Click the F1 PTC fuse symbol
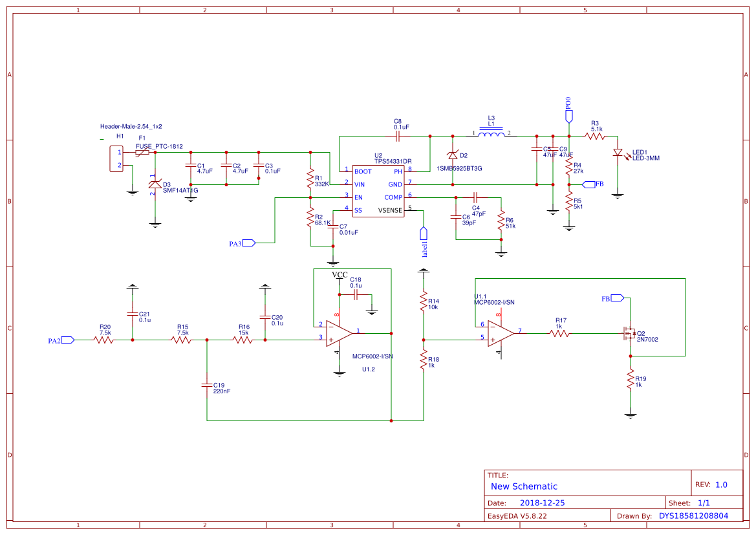The image size is (756, 535). click(142, 153)
